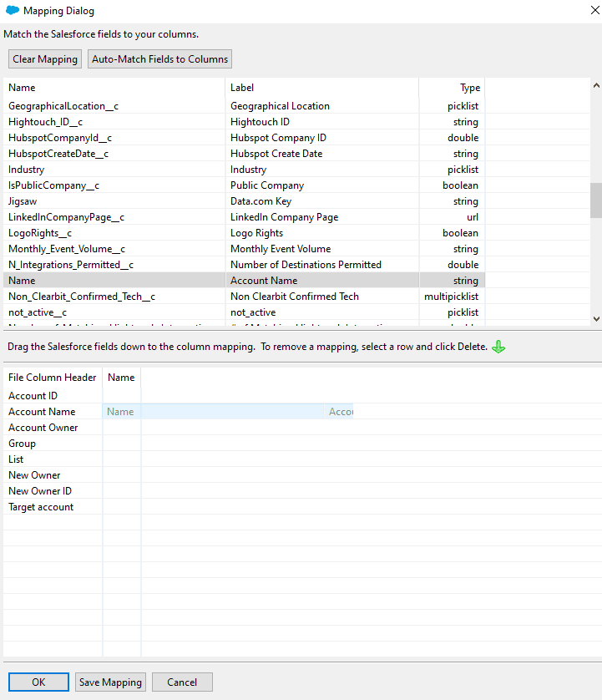Click the Save Mapping button

click(x=110, y=682)
